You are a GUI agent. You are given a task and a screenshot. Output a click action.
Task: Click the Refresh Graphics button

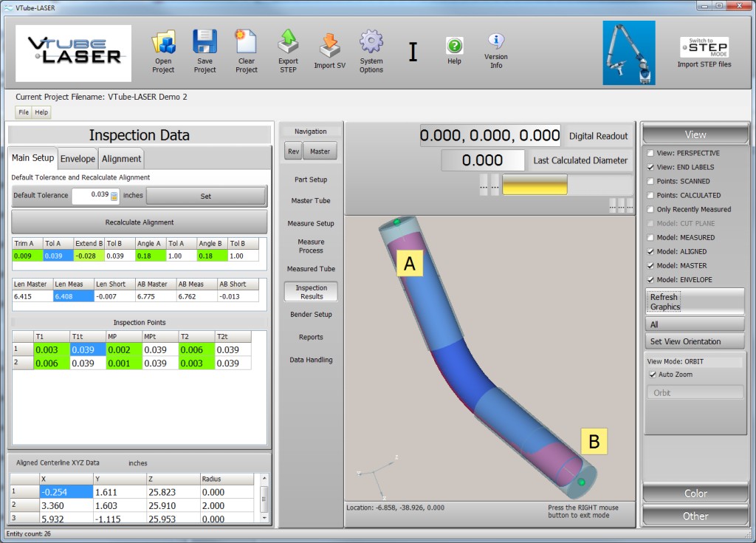[695, 301]
